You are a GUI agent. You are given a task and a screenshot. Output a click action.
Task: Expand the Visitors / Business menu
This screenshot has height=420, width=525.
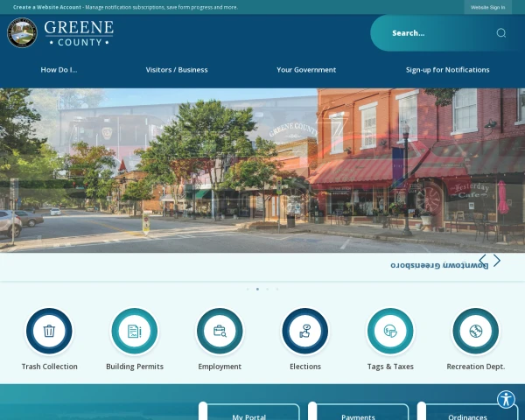pos(177,70)
